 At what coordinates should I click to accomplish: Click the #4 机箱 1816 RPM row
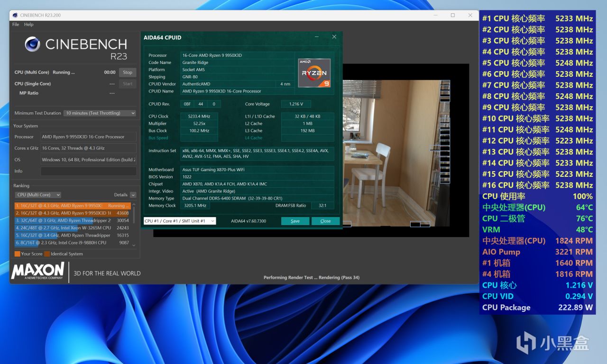(x=538, y=274)
